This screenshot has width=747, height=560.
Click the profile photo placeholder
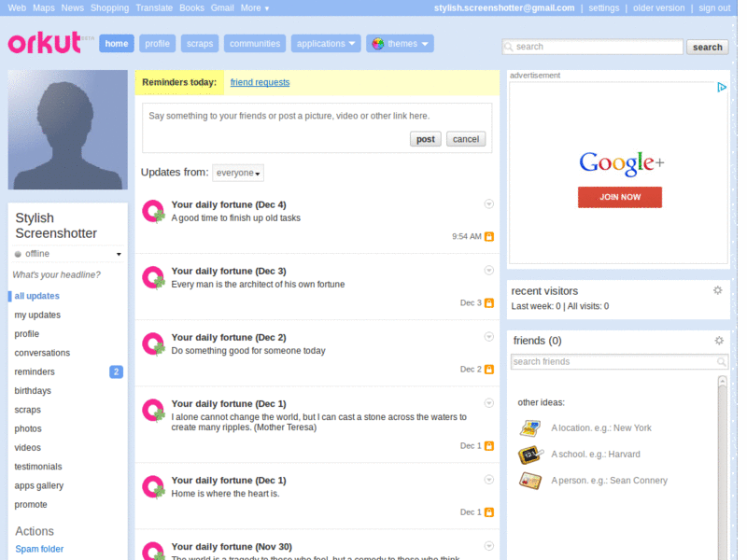(67, 130)
